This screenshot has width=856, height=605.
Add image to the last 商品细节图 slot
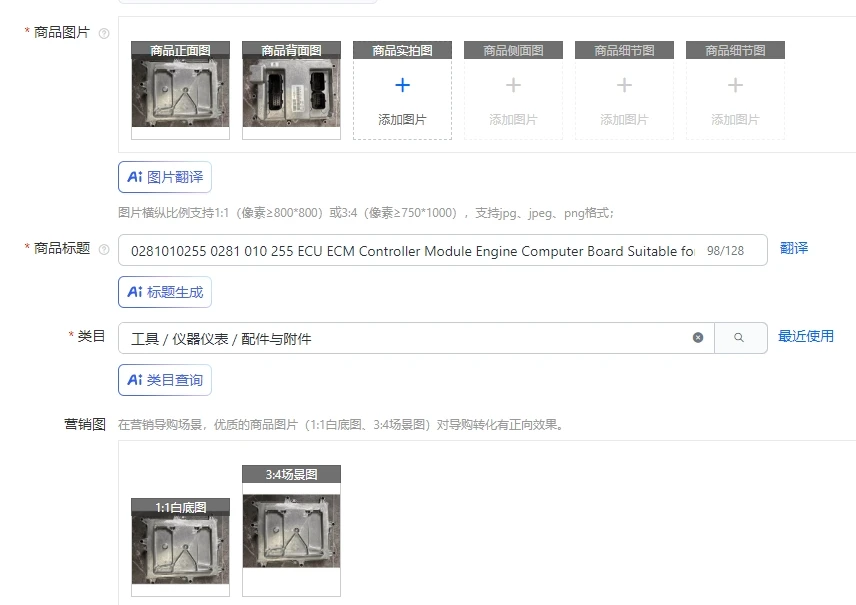click(x=735, y=91)
